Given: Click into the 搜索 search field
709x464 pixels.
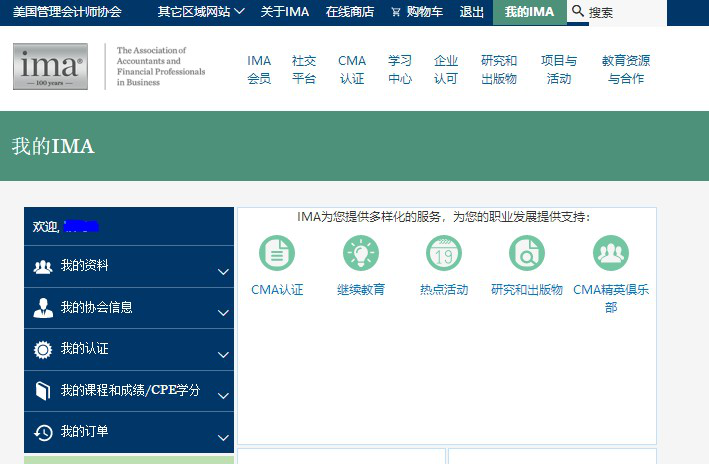Looking at the screenshot, I should pyautogui.click(x=640, y=13).
